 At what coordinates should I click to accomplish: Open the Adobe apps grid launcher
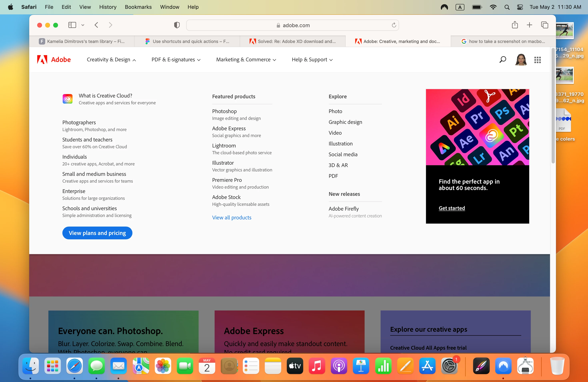(537, 60)
